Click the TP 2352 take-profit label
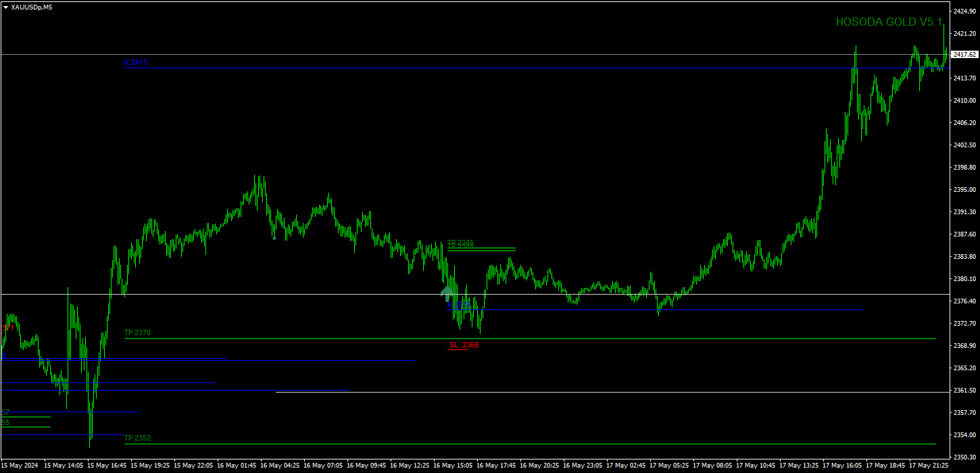The image size is (980, 473). click(136, 438)
